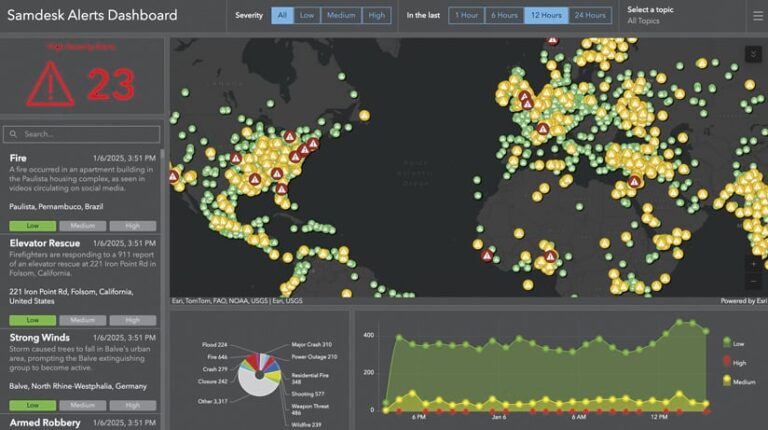
Task: Click the Other 3,317 pie label
Action: [x=213, y=401]
